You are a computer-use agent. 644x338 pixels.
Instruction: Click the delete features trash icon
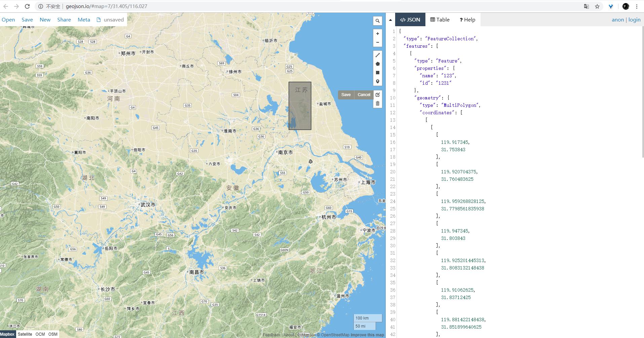(x=377, y=103)
